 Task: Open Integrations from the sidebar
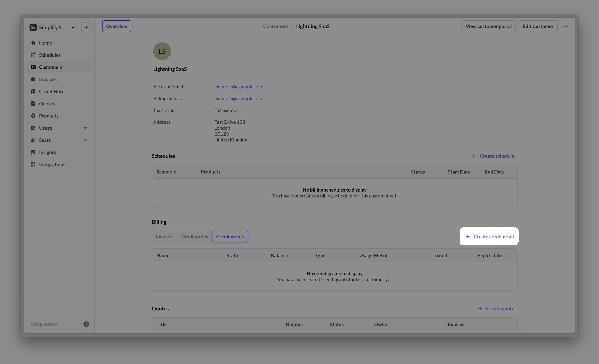[60, 164]
